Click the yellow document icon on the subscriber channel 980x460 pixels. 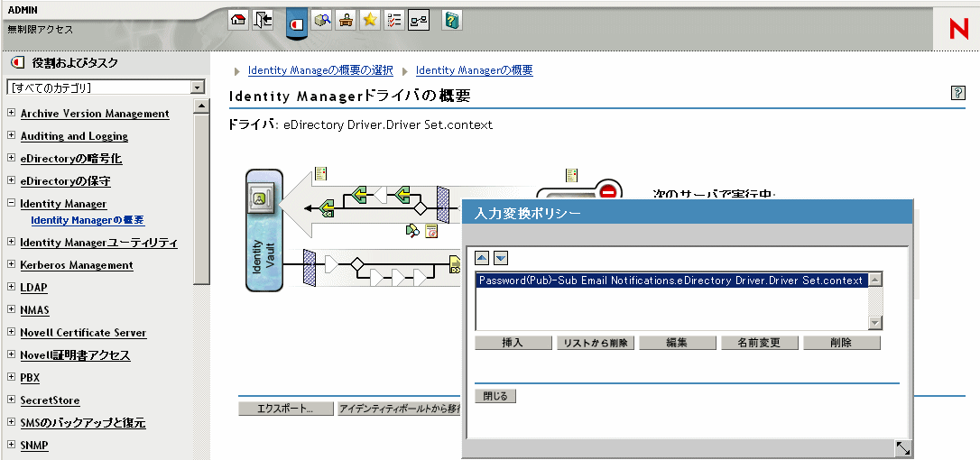click(x=455, y=264)
